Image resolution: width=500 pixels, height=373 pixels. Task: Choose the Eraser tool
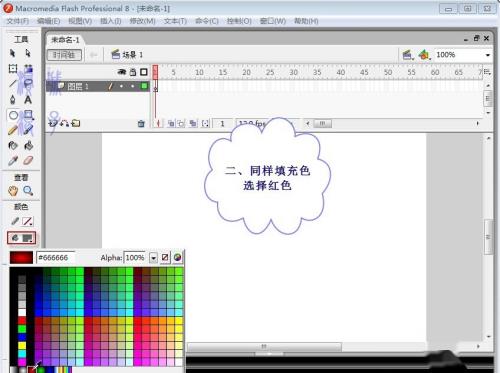[28, 160]
